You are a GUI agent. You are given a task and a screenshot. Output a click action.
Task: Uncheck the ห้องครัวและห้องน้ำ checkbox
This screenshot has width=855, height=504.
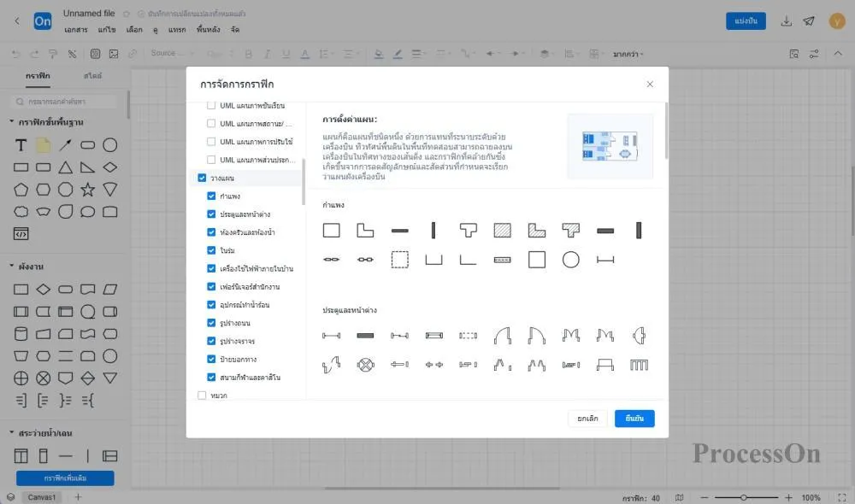tap(211, 232)
